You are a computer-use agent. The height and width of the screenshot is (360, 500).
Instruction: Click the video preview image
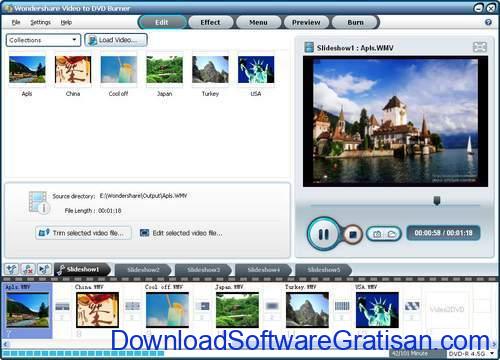point(395,121)
